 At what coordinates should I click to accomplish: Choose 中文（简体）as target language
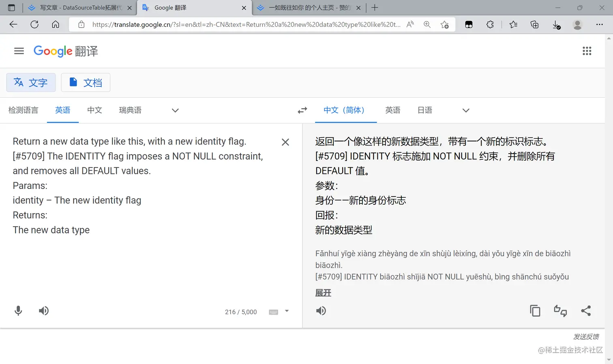tap(346, 110)
